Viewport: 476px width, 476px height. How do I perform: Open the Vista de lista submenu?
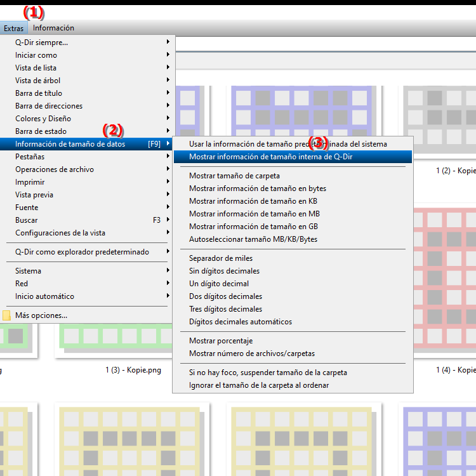click(x=87, y=68)
